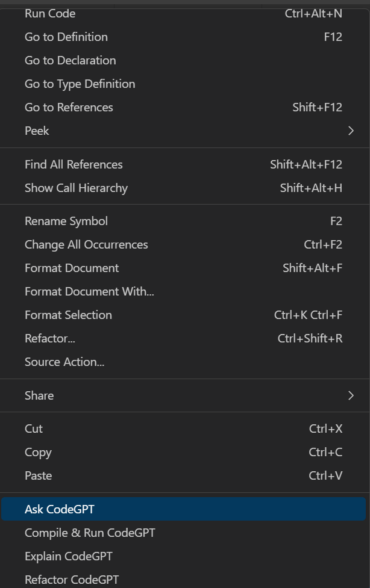Screen dimensions: 370x588
Task: Expand the Share submenu arrow
Action: click(351, 395)
